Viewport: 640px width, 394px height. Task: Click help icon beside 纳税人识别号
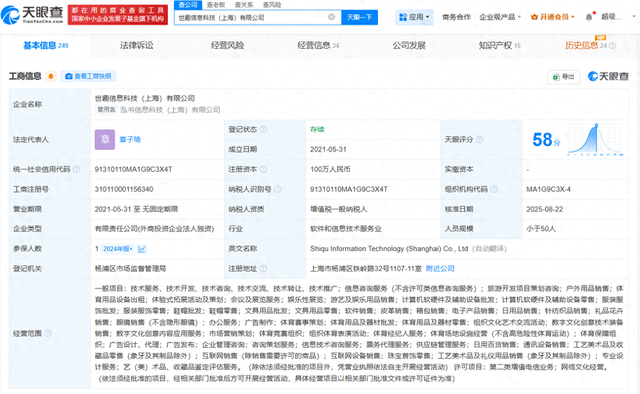tap(278, 189)
